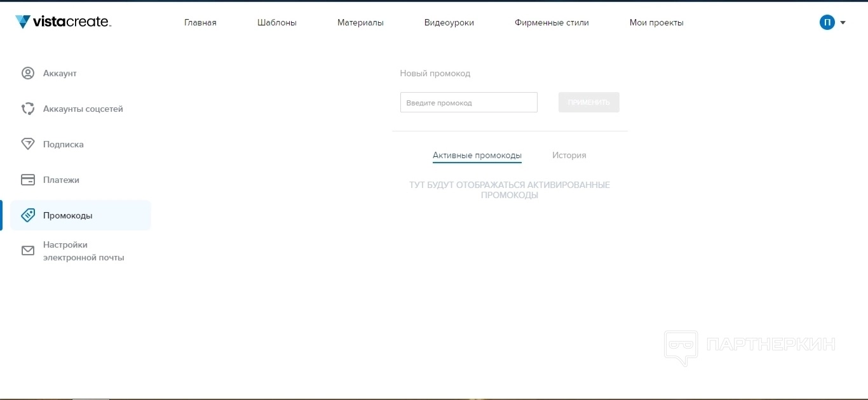Open Аккаунт settings link
Viewport: 868px width, 400px height.
pyautogui.click(x=60, y=73)
